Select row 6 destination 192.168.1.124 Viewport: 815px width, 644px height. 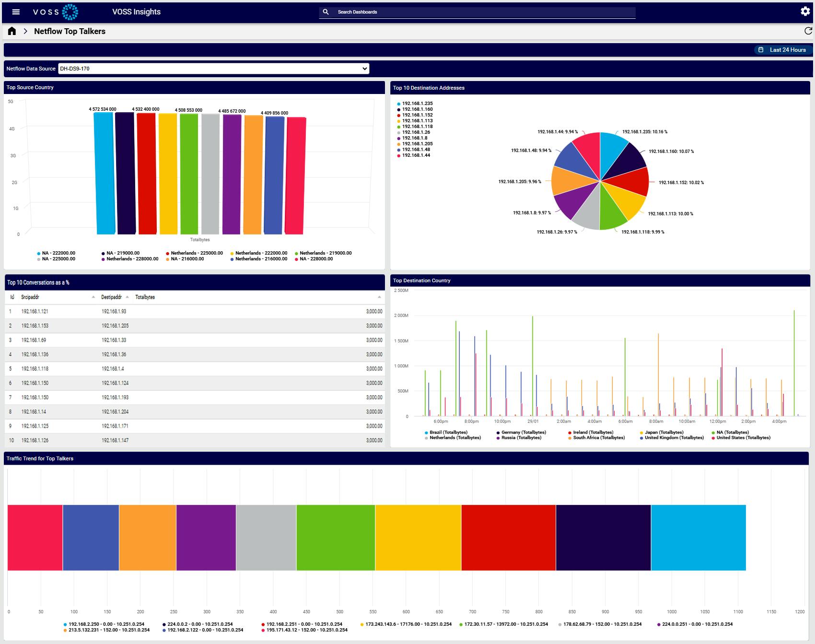pyautogui.click(x=115, y=384)
